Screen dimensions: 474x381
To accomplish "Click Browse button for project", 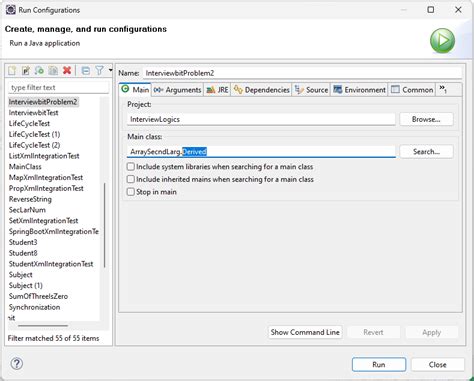I will [426, 119].
